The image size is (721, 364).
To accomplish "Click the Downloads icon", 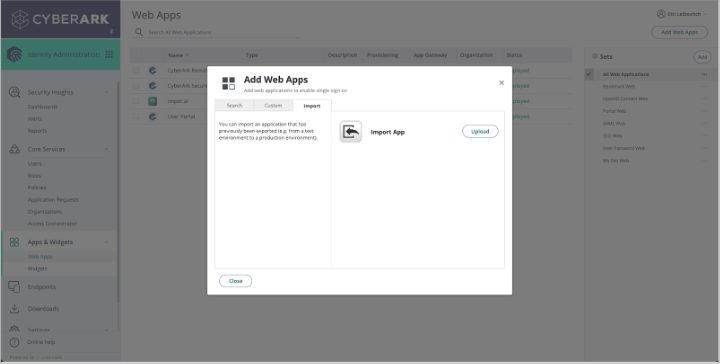I will pyautogui.click(x=14, y=309).
